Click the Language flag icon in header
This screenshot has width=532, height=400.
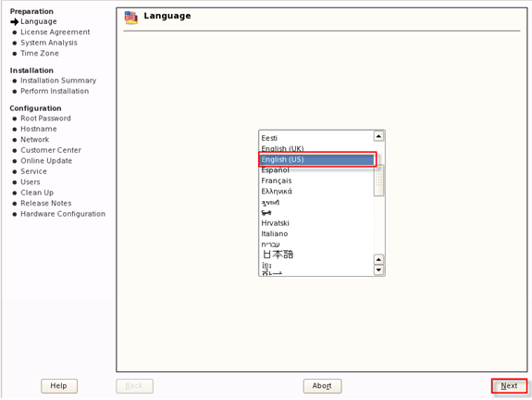pyautogui.click(x=131, y=18)
